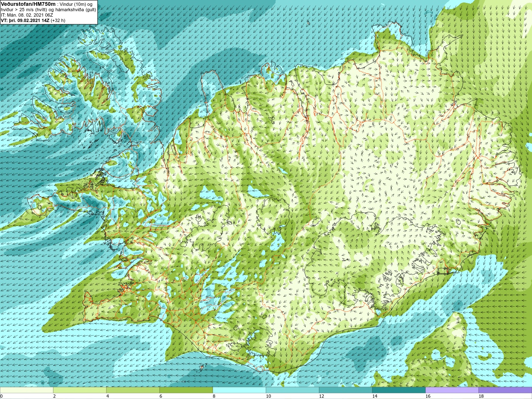This screenshot has height=399, width=532.
Task: Click the legend tick label '14'
Action: coord(374,396)
